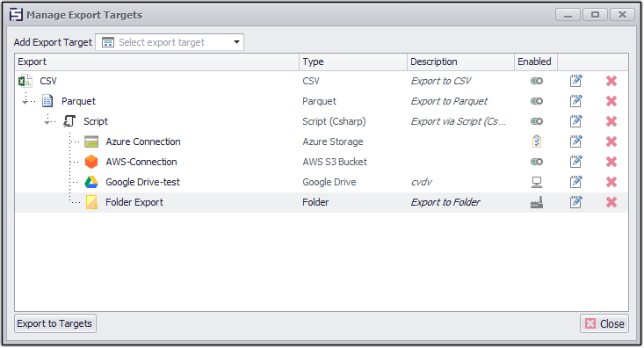
Task: Sort by the Export column header
Action: 157,62
